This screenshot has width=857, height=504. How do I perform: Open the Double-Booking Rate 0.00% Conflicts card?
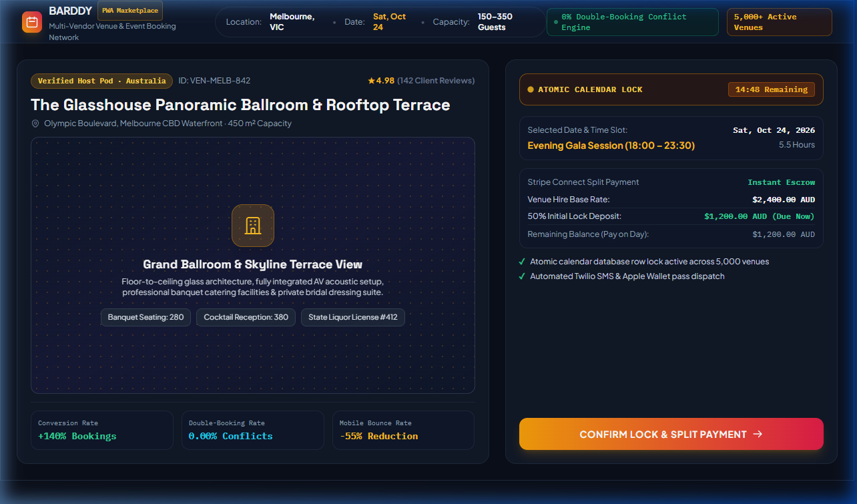253,430
